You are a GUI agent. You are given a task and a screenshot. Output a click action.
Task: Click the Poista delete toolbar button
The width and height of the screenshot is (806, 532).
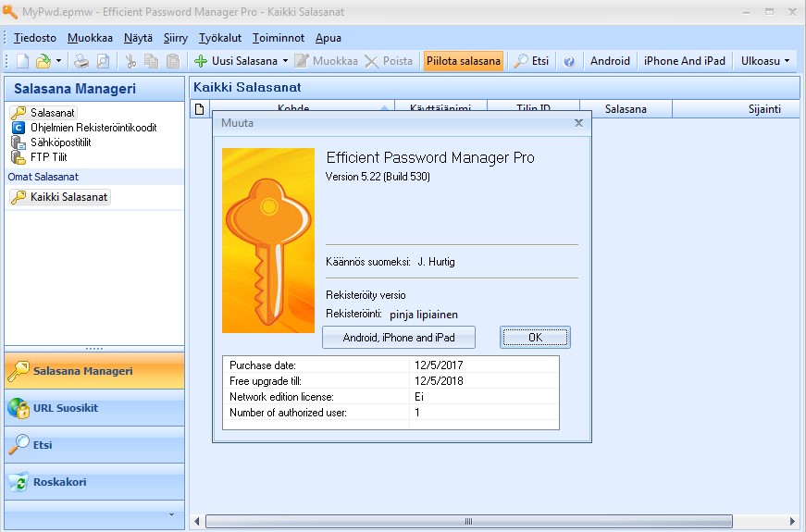click(389, 61)
